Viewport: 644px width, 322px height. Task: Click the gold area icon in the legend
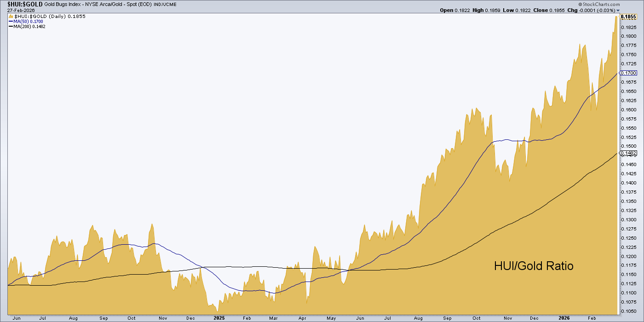tap(11, 16)
